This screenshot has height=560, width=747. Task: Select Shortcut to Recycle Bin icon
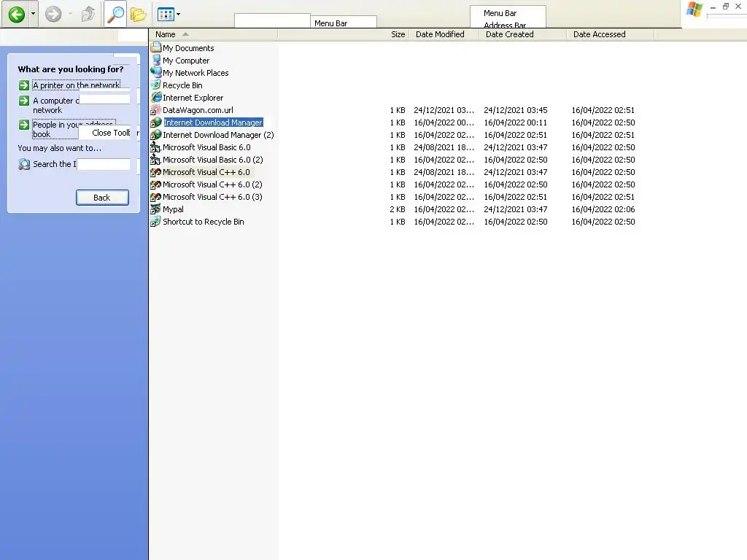coord(156,221)
